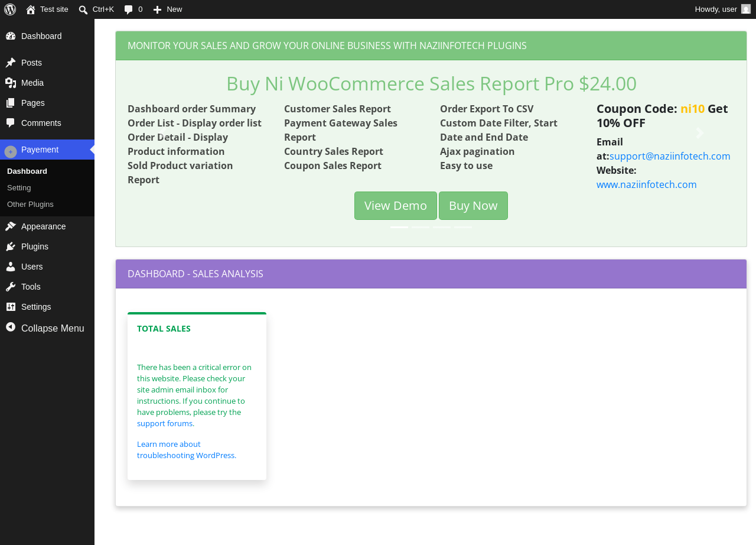Viewport: 756px width, 545px height.
Task: Email support@naziinfotech.com link
Action: click(x=670, y=156)
